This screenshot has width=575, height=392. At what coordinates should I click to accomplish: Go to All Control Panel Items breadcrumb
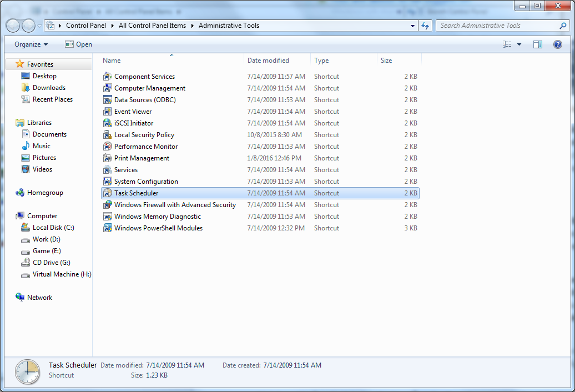(152, 26)
